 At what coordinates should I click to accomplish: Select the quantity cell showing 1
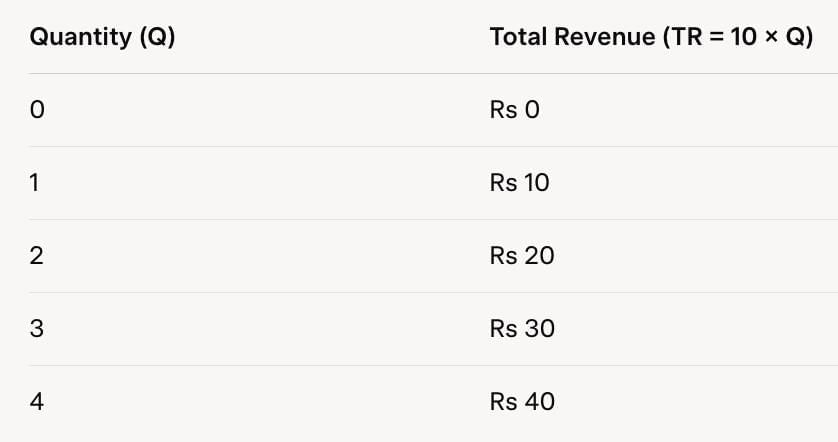[x=36, y=183]
